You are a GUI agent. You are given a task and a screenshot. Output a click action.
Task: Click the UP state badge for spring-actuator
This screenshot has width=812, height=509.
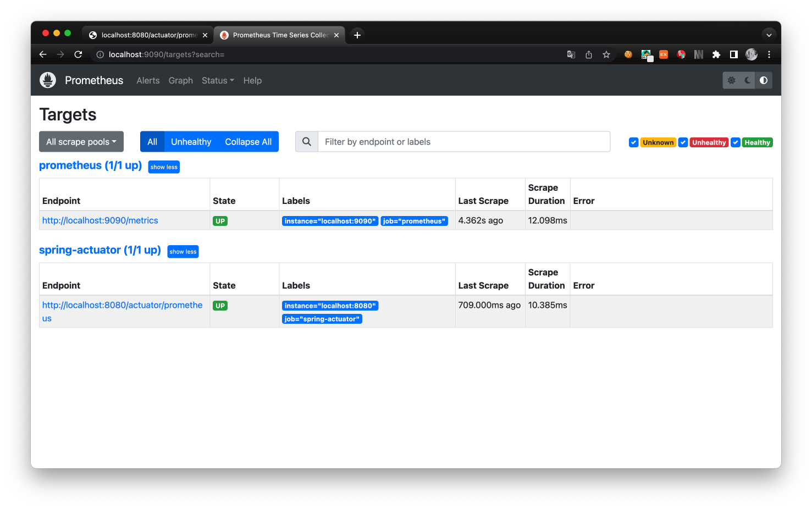tap(220, 306)
